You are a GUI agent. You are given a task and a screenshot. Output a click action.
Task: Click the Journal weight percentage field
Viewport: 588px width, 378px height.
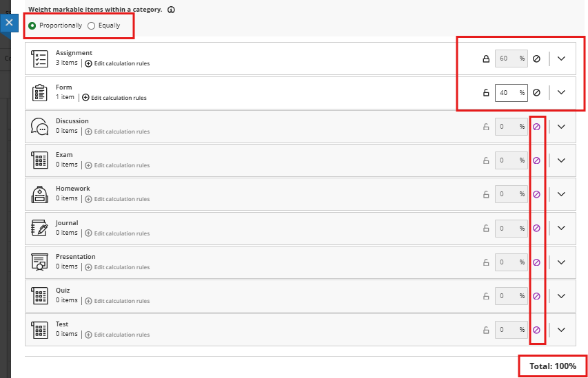coord(507,228)
